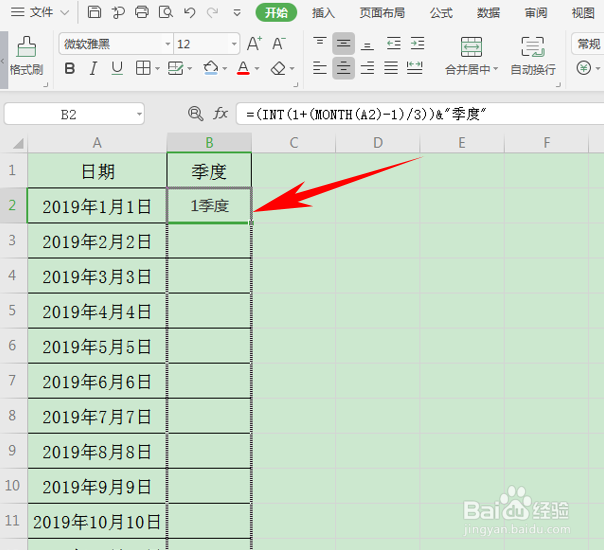Viewport: 604px width, 550px height.
Task: Open quick access toolbar customize arrow
Action: click(237, 13)
